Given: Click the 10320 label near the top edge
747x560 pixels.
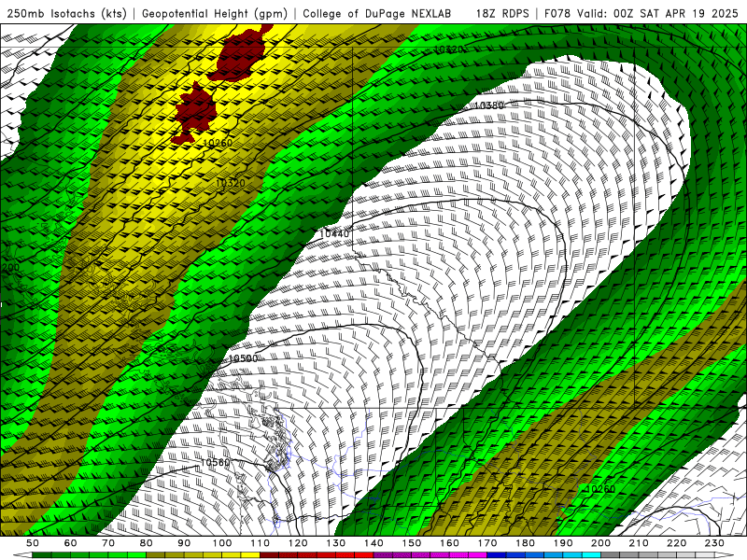Looking at the screenshot, I should [x=448, y=49].
